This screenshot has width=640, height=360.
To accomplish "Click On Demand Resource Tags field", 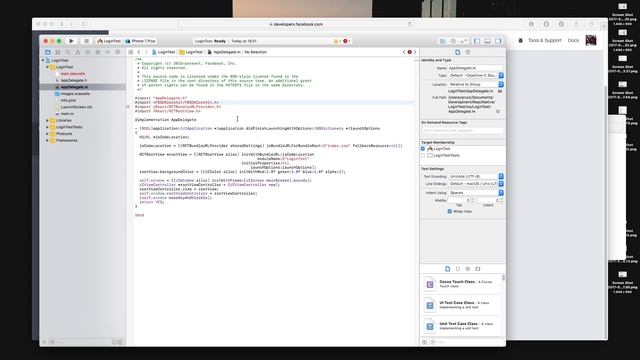I will pos(462,131).
